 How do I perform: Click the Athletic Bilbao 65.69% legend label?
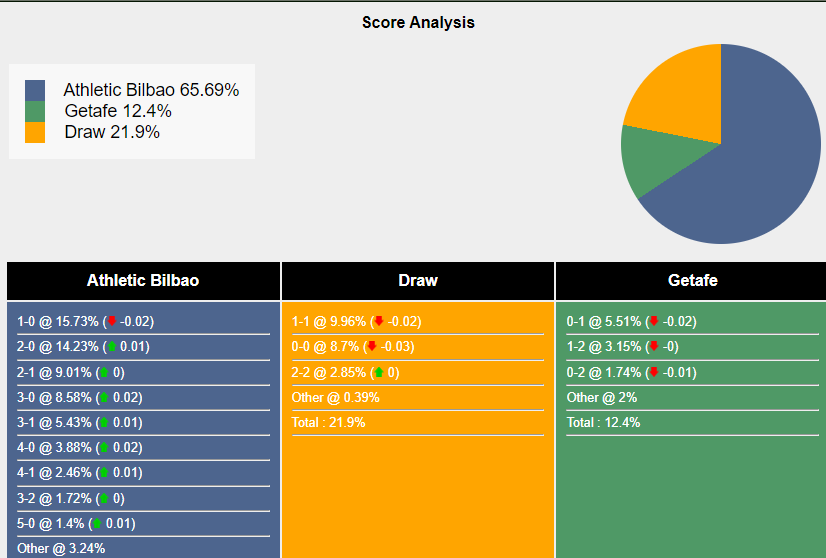pyautogui.click(x=151, y=90)
